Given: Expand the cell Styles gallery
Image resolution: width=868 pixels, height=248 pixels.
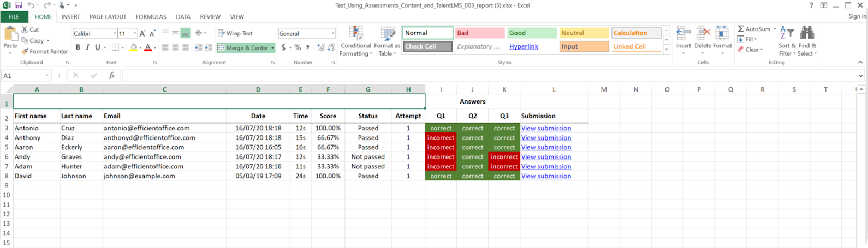Looking at the screenshot, I should pyautogui.click(x=667, y=50).
